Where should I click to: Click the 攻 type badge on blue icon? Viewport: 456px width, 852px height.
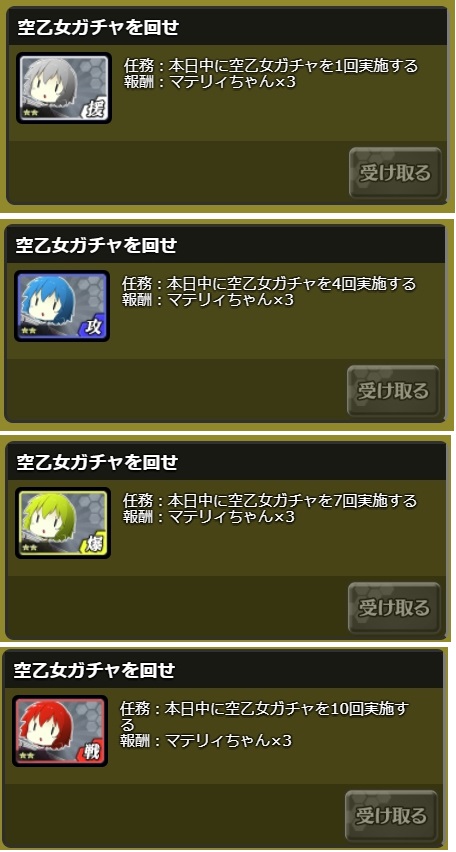click(95, 328)
